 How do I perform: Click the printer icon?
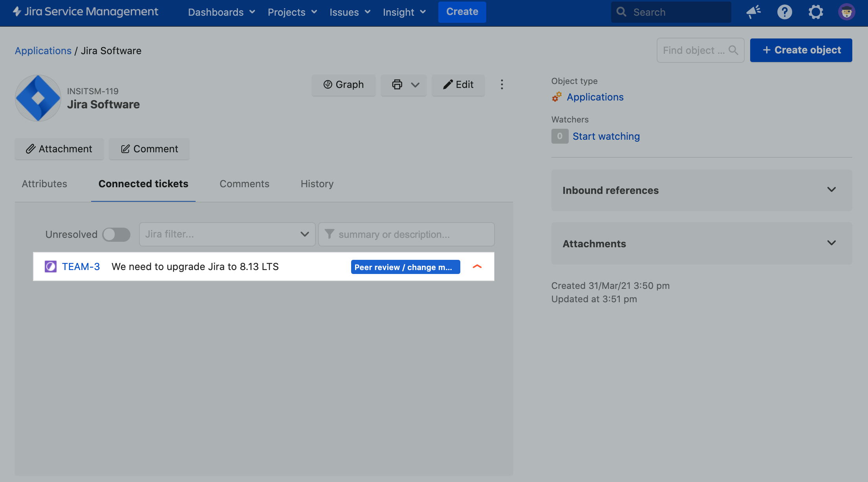[x=397, y=84]
